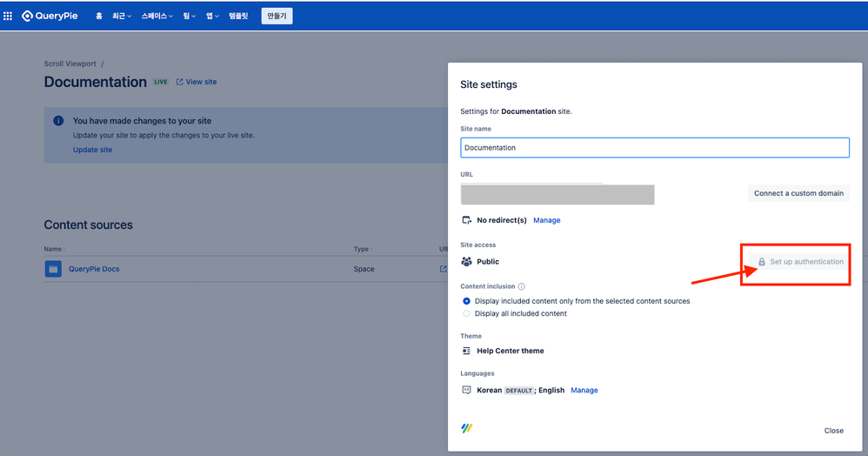The width and height of the screenshot is (868, 456).
Task: Click the Set up authentication button
Action: pyautogui.click(x=800, y=262)
